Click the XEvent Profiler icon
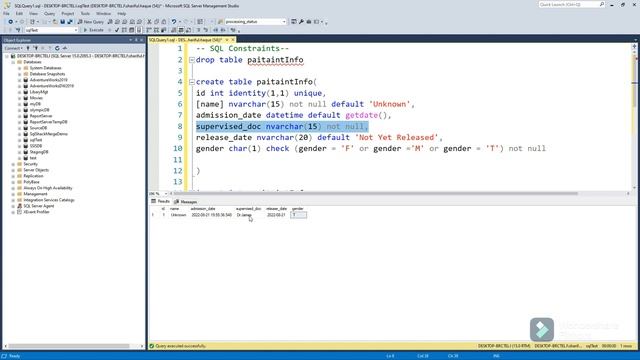The height and width of the screenshot is (360, 640). (19, 212)
